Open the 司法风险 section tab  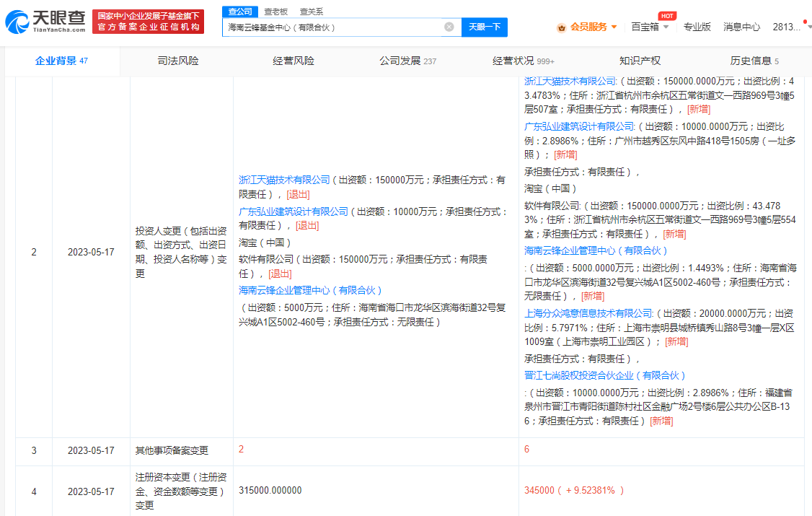click(x=178, y=61)
